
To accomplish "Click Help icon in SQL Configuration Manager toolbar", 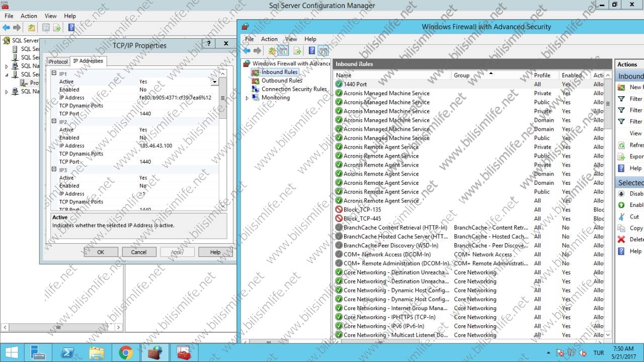I will (71, 28).
